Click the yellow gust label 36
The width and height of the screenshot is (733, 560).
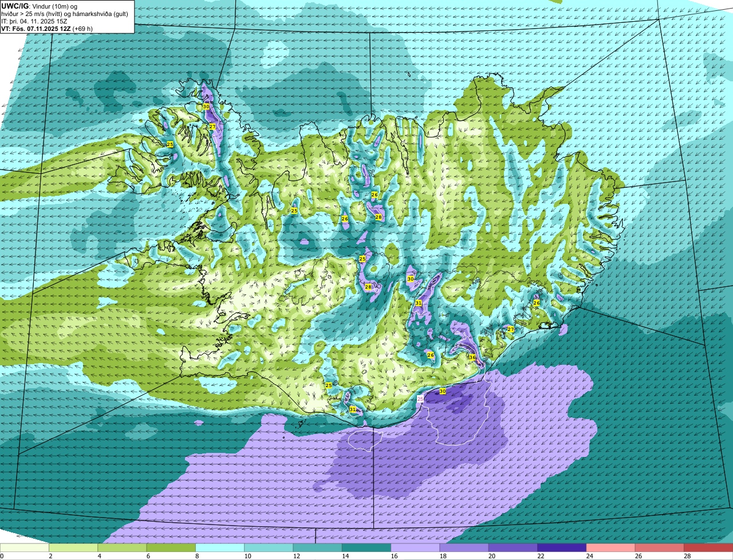coord(472,357)
